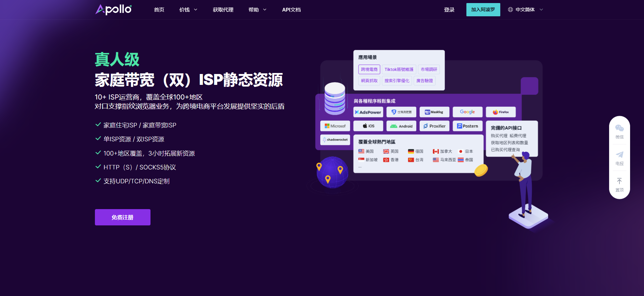Select the iOS Apple logo tile
The height and width of the screenshot is (296, 644).
368,126
